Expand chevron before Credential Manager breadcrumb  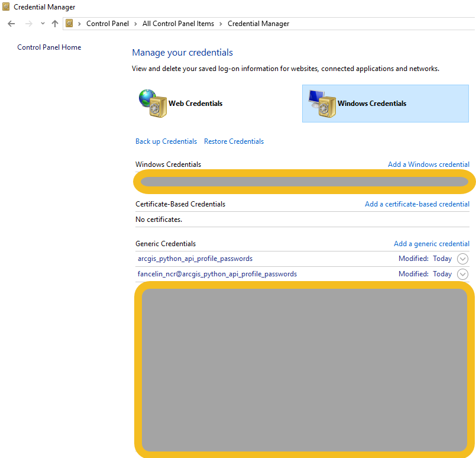click(221, 24)
